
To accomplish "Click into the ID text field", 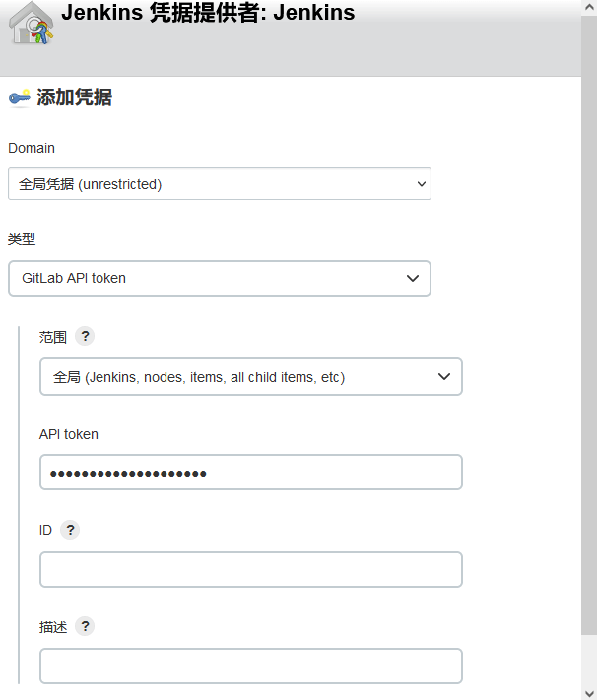I will point(251,570).
